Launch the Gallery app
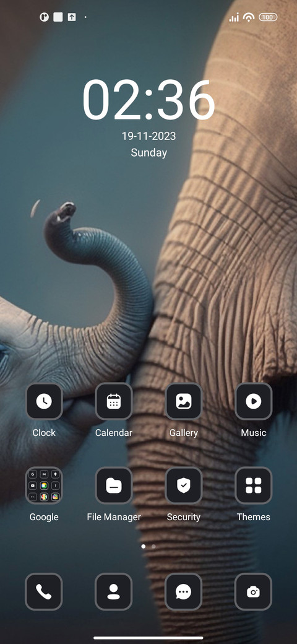 183,401
